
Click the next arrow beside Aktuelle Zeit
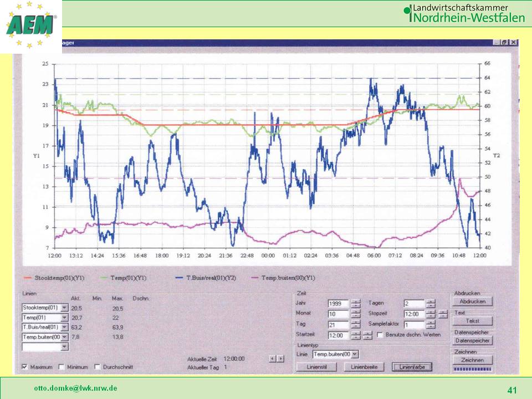point(281,359)
